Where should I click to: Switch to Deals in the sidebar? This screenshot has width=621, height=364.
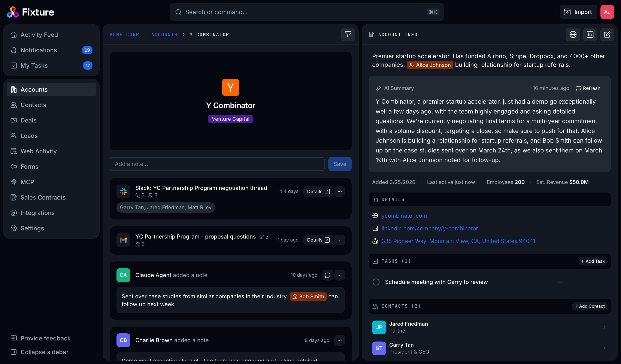(28, 120)
